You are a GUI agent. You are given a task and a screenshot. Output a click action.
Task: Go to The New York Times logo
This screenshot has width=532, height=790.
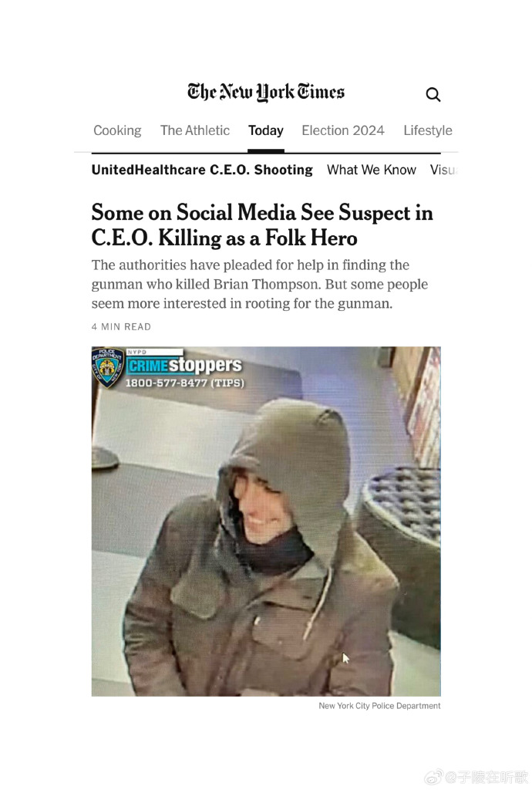coord(266,93)
